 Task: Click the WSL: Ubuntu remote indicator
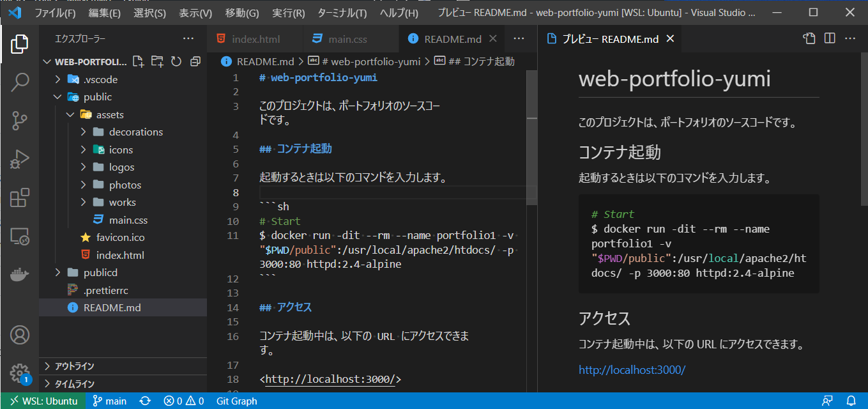pos(43,401)
